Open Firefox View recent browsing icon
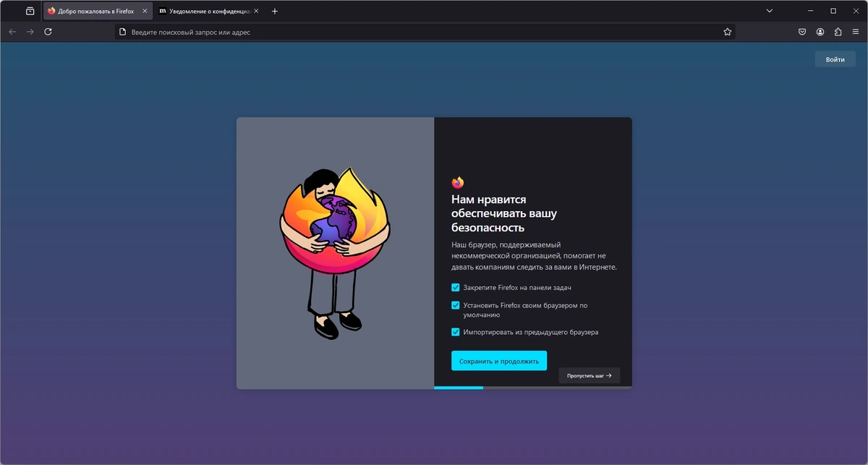The height and width of the screenshot is (465, 868). pyautogui.click(x=30, y=11)
